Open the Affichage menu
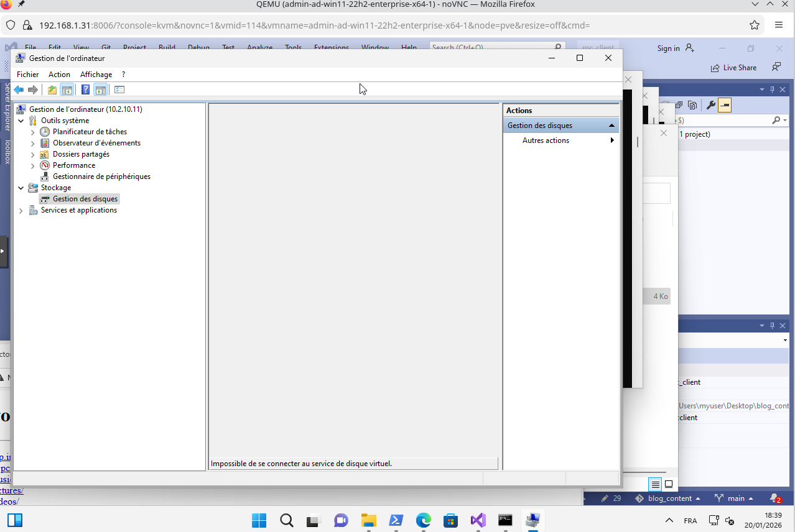 click(96, 75)
